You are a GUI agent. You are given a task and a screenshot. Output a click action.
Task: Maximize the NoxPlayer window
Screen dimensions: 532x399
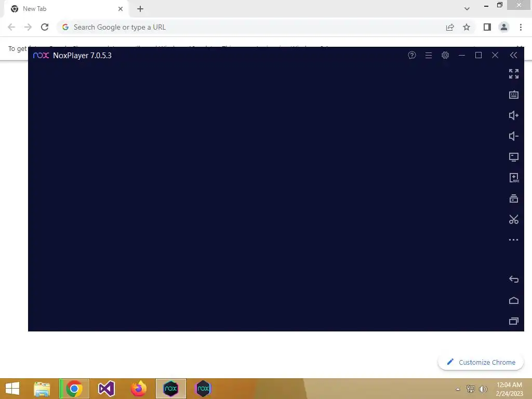[x=478, y=55]
